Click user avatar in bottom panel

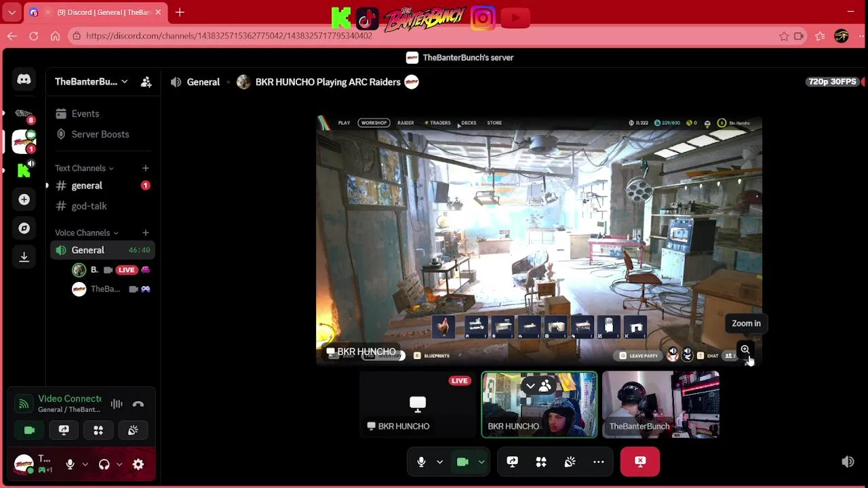tap(24, 464)
